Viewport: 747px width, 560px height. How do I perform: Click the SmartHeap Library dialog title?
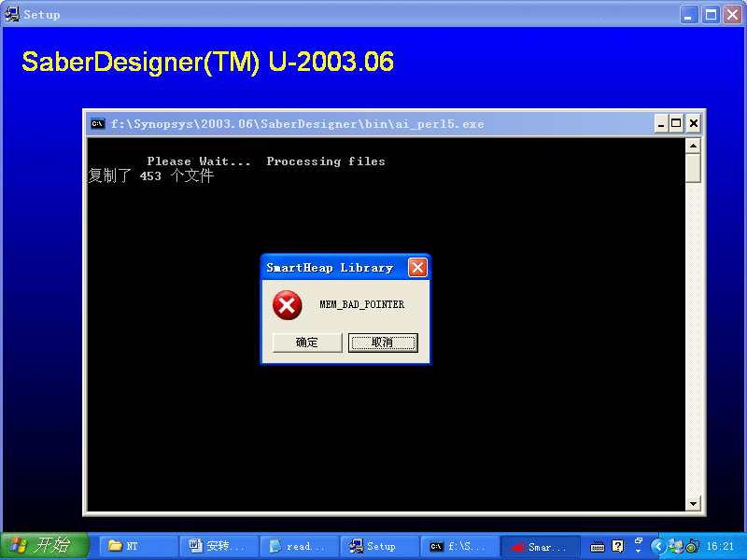pos(330,268)
